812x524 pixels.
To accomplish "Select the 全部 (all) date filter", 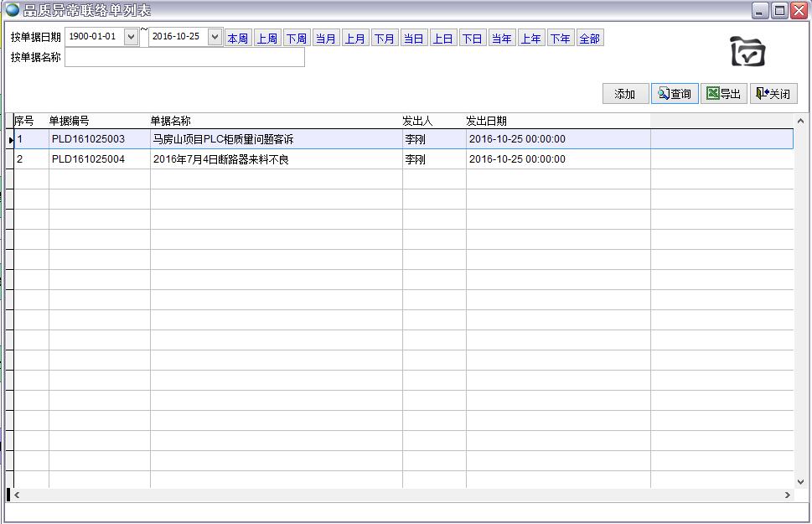I will (589, 39).
